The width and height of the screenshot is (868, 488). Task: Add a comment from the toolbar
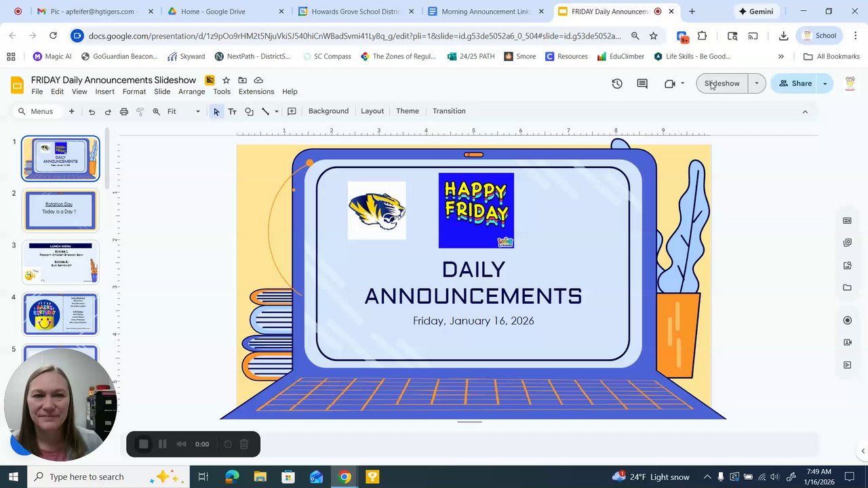tap(292, 111)
